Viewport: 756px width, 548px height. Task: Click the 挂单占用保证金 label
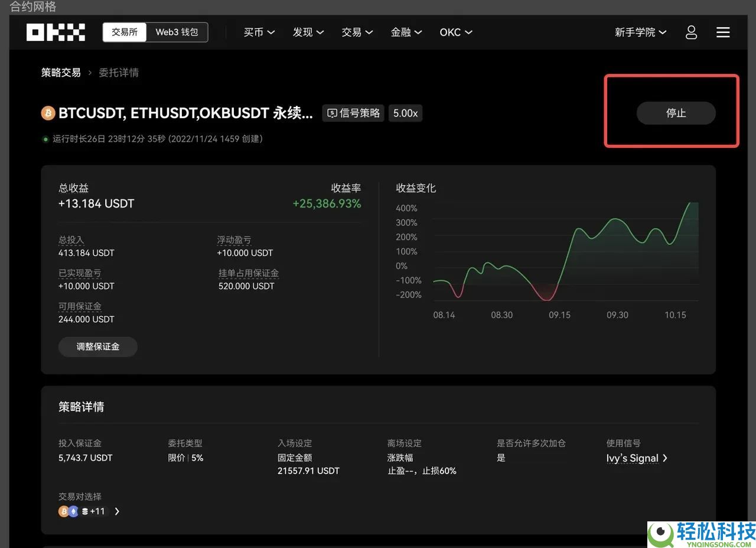[x=249, y=273]
